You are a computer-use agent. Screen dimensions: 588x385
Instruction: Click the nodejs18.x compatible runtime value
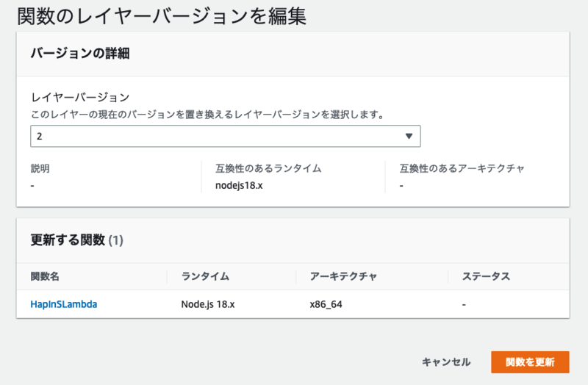tap(239, 185)
